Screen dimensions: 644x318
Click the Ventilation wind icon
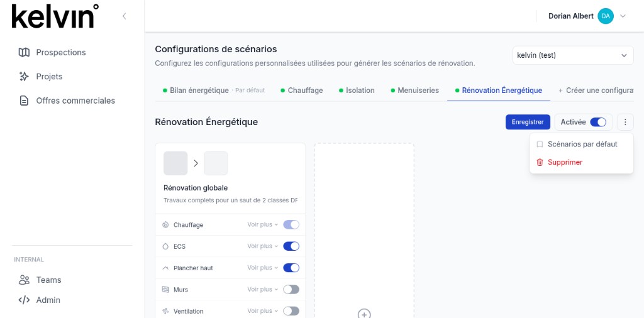pyautogui.click(x=165, y=311)
